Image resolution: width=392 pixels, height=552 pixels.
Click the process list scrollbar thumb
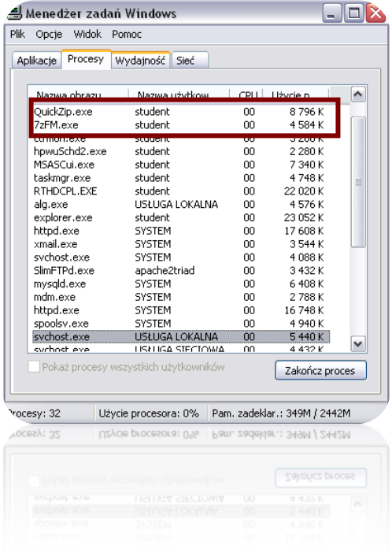pos(358,182)
